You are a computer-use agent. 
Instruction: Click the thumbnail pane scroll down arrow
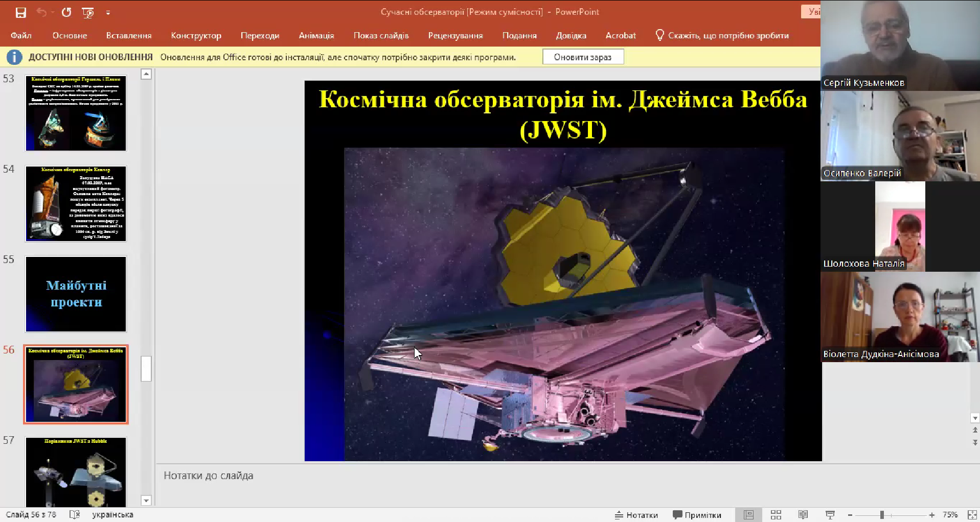click(146, 501)
